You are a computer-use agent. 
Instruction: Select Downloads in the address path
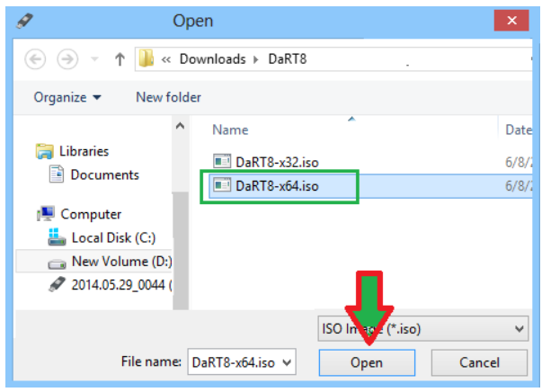pos(213,59)
